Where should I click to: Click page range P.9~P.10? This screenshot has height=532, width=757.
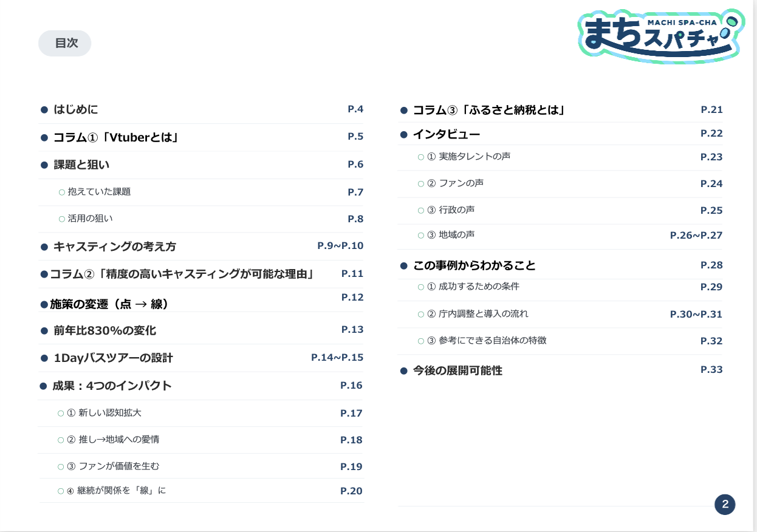coord(340,246)
